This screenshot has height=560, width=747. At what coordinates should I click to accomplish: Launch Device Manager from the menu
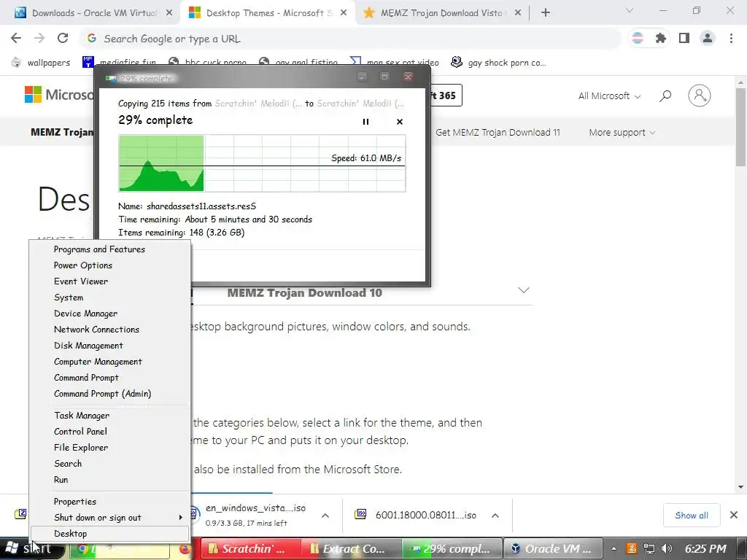click(x=109, y=314)
